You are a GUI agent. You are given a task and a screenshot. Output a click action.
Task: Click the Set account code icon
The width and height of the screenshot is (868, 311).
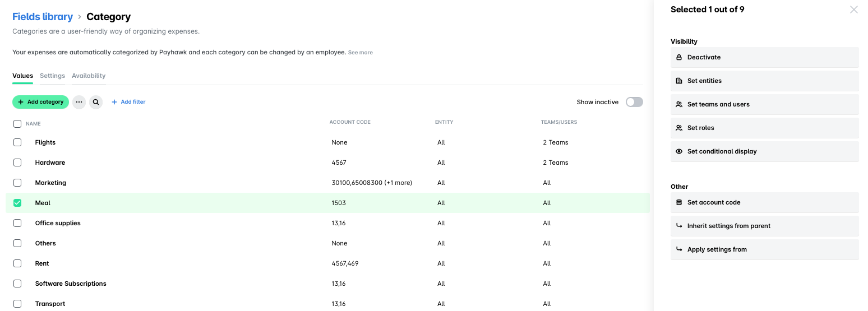[679, 202]
